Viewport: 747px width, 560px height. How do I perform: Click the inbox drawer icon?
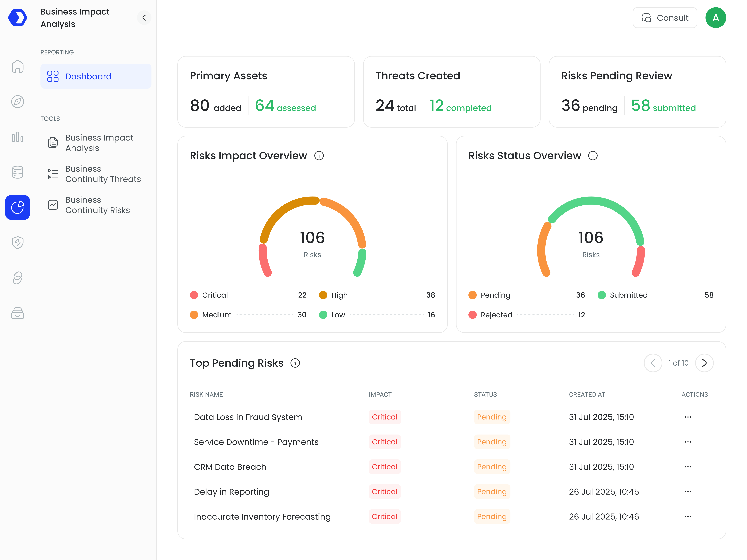pos(18,313)
